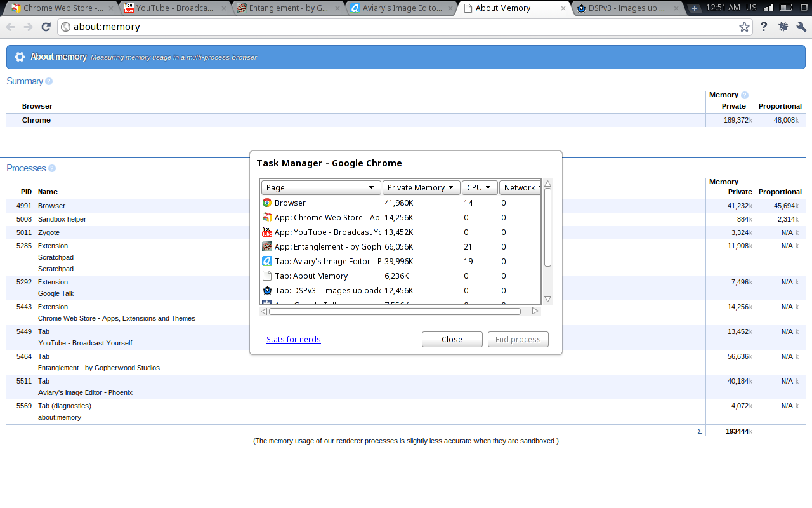This screenshot has height=508, width=812.
Task: Click the help icon next to Summary
Action: [49, 81]
